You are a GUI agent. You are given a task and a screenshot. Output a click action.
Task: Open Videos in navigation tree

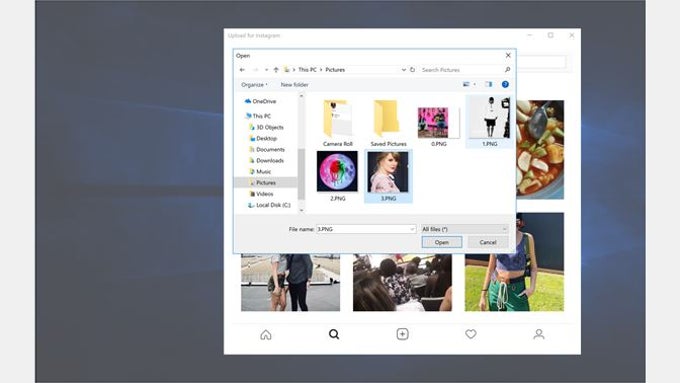pos(262,194)
